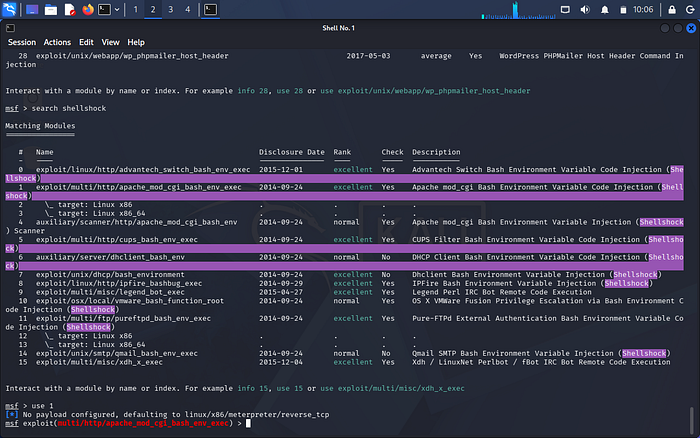Lock the screen with padlock icon
Viewport: 700px width, 438px height.
click(671, 9)
